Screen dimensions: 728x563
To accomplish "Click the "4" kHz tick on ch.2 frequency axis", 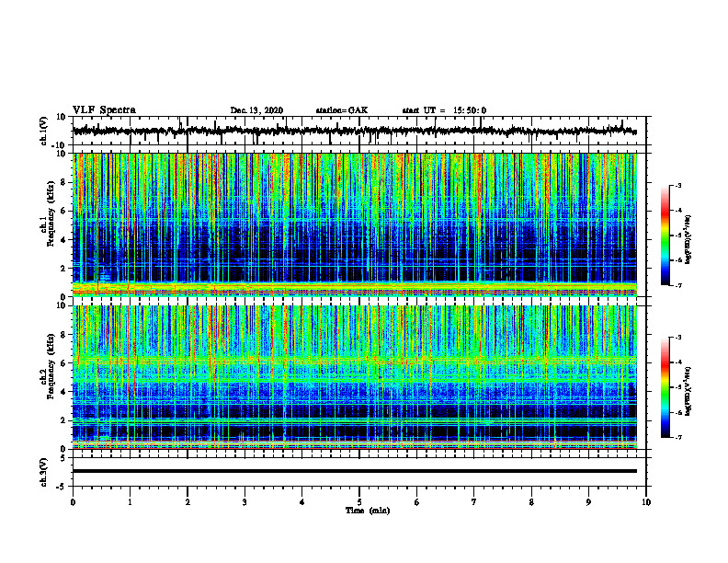I will tap(63, 392).
